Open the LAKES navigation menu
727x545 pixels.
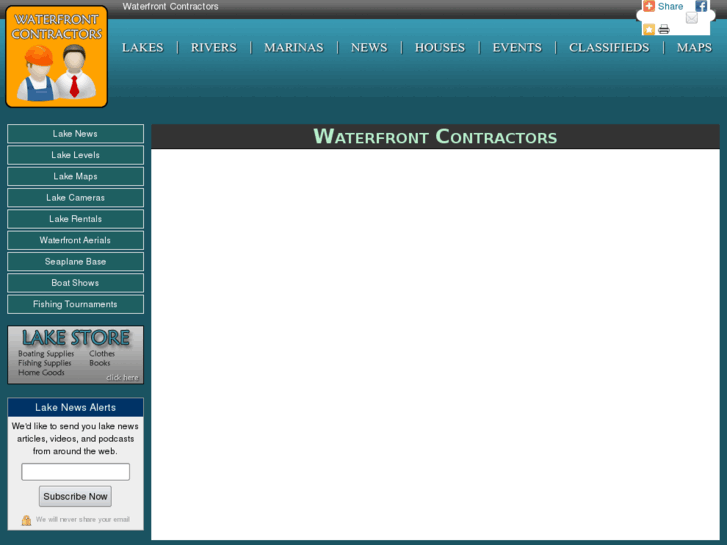click(x=143, y=47)
